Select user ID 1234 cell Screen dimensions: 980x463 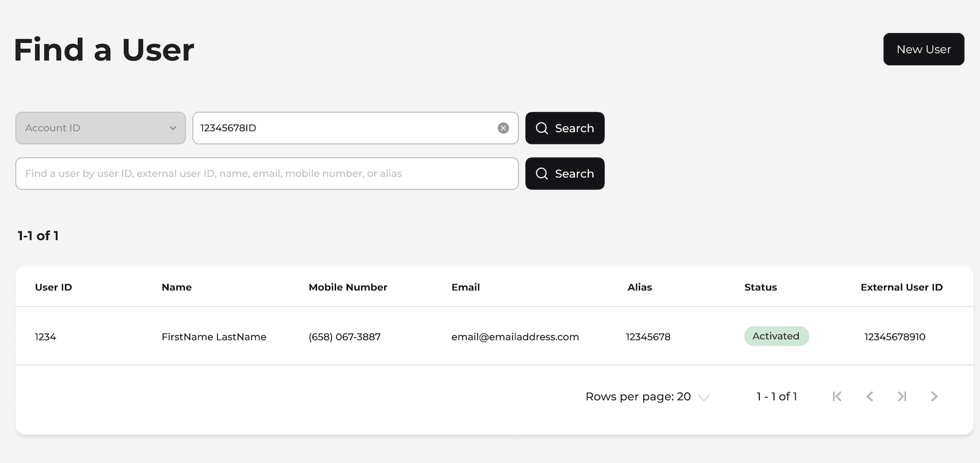(x=45, y=337)
